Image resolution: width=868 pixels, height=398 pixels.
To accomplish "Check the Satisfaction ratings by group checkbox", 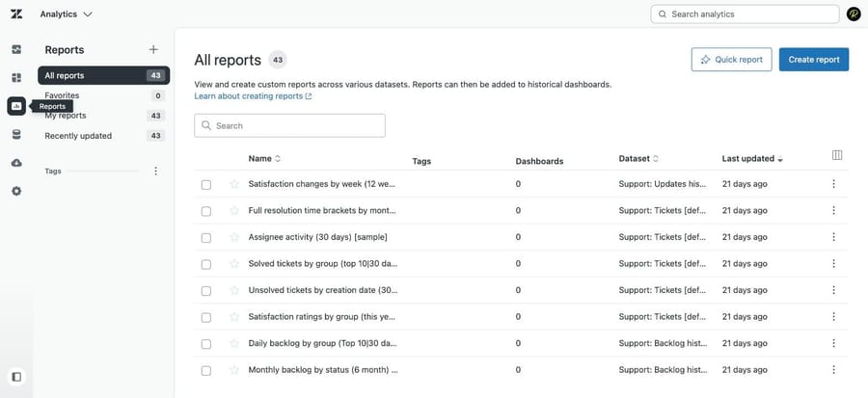I will point(206,317).
